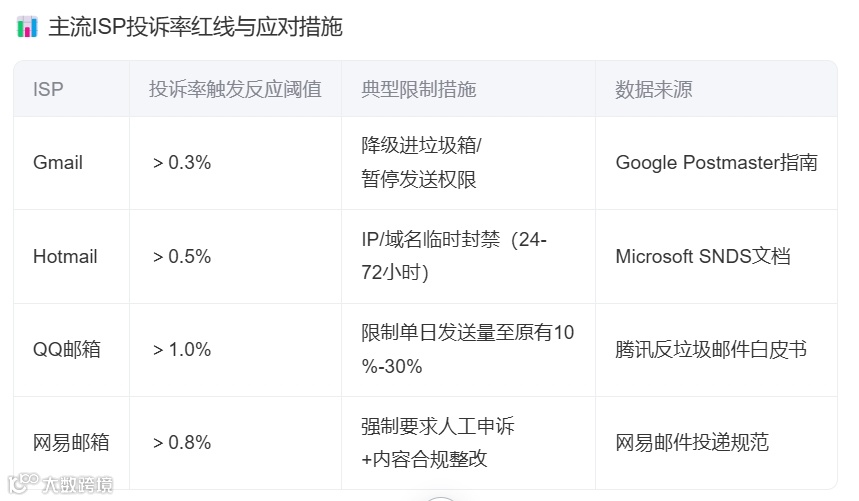The image size is (859, 501).
Task: Click the > 0.8% threshold cell
Action: [x=182, y=442]
